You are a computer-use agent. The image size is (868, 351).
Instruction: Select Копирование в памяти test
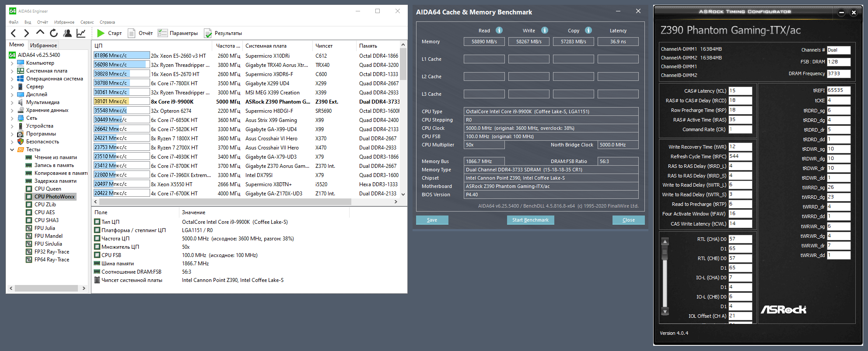61,173
